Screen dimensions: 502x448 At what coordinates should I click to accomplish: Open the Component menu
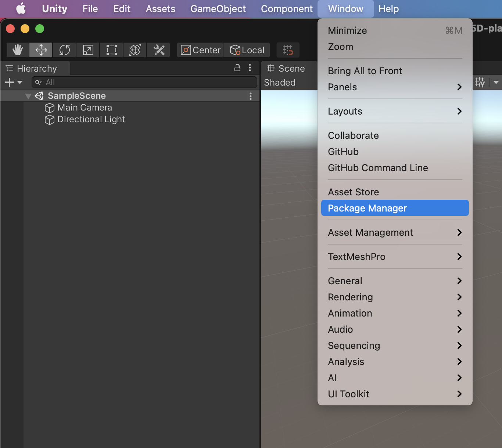tap(287, 9)
